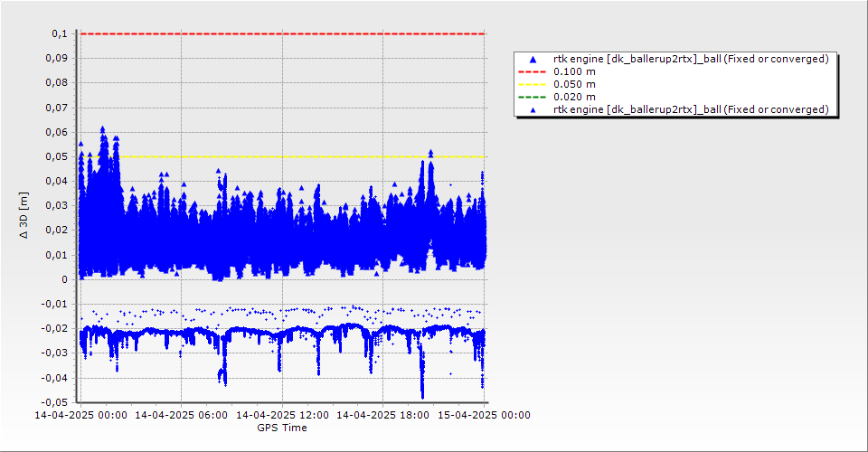Click the 0,03 y-axis tick label

click(x=57, y=205)
